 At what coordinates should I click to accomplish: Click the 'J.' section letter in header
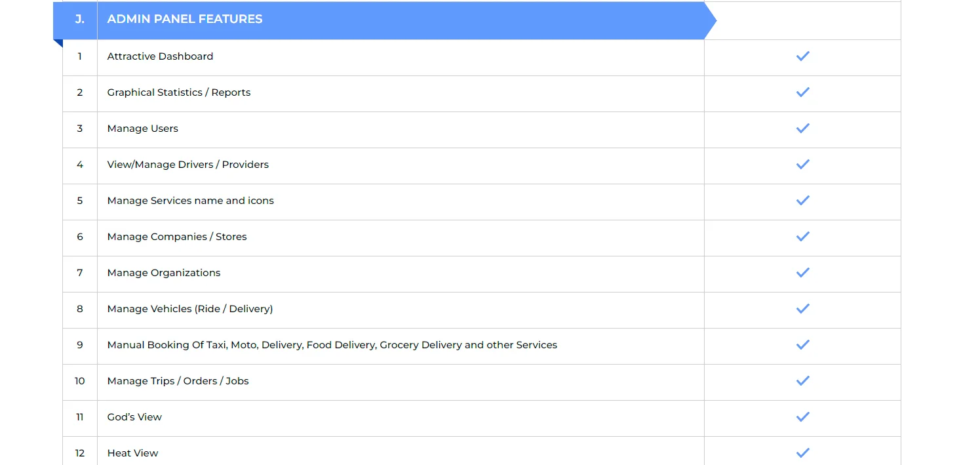[80, 20]
